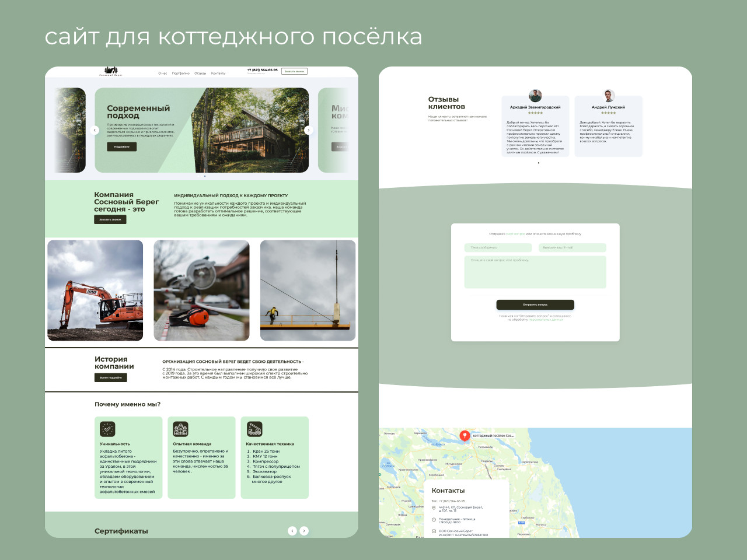Click the envelope icon by ООО Сосновый Берег
747x560 pixels.
pos(434,531)
